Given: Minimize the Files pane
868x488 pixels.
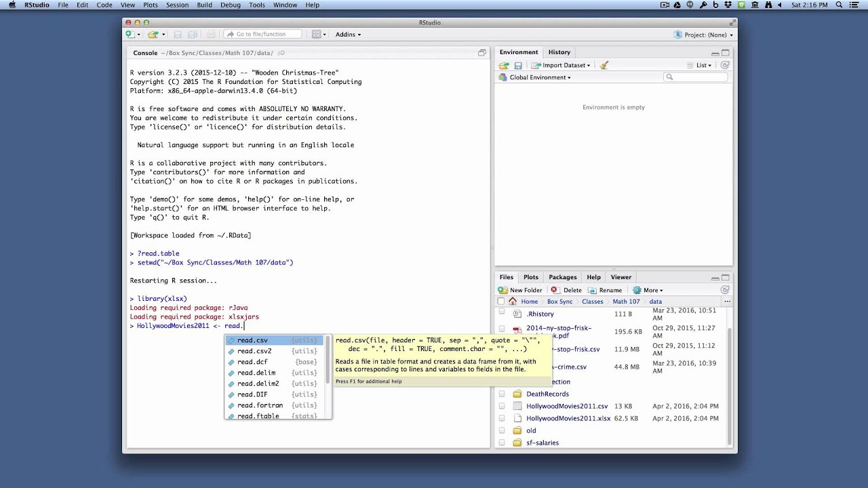Looking at the screenshot, I should click(715, 278).
